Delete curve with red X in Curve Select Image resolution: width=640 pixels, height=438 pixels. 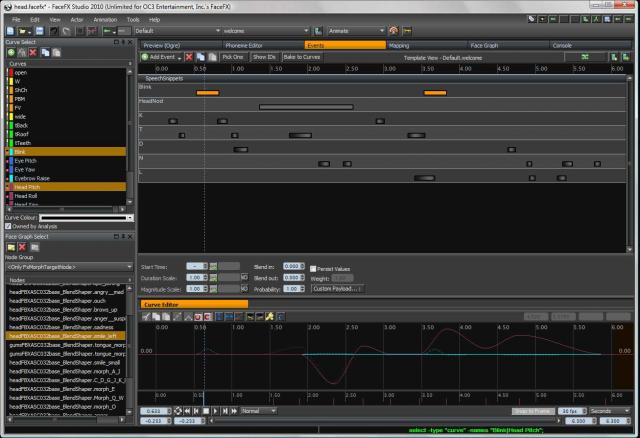coord(33,53)
